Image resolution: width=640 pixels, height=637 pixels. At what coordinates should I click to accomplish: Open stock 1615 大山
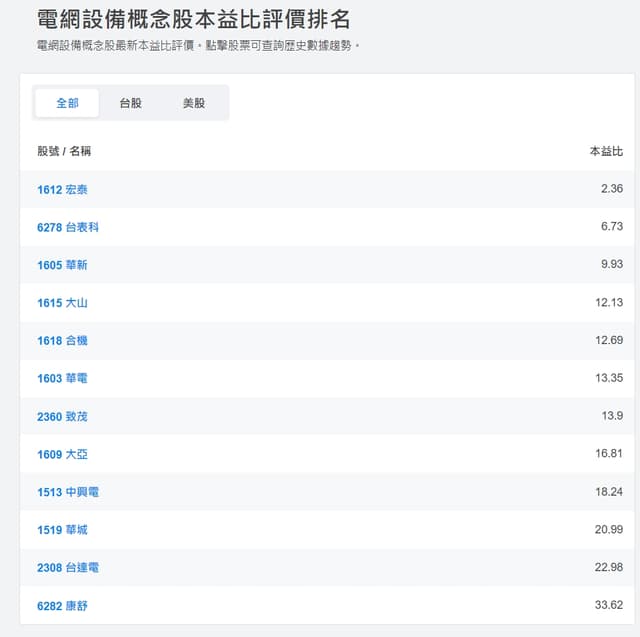tap(62, 303)
